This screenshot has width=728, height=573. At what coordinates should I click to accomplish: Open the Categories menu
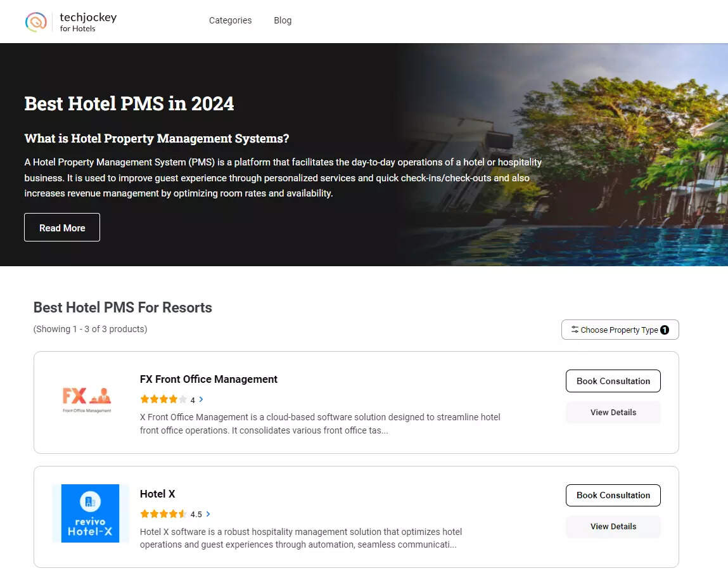click(230, 20)
